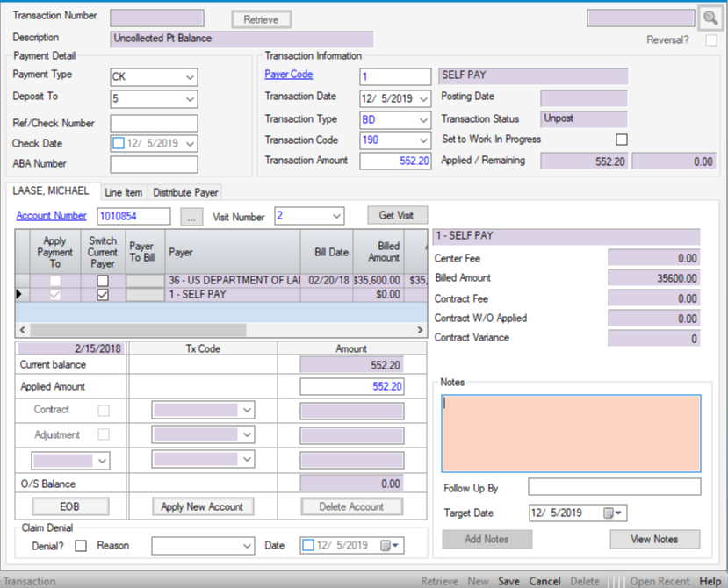Click the Get Visit button
Screen dimensions: 728x588
click(x=397, y=216)
